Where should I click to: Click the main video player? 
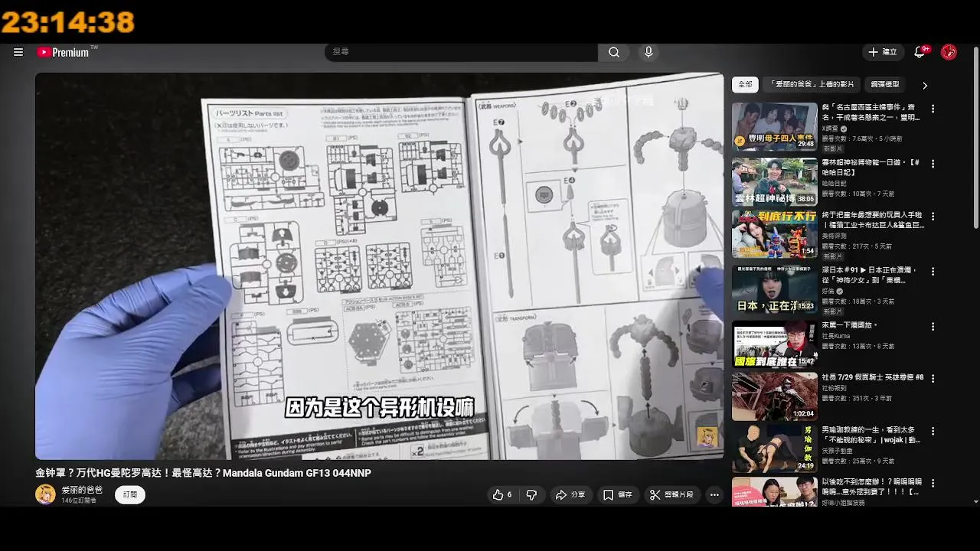pyautogui.click(x=379, y=266)
